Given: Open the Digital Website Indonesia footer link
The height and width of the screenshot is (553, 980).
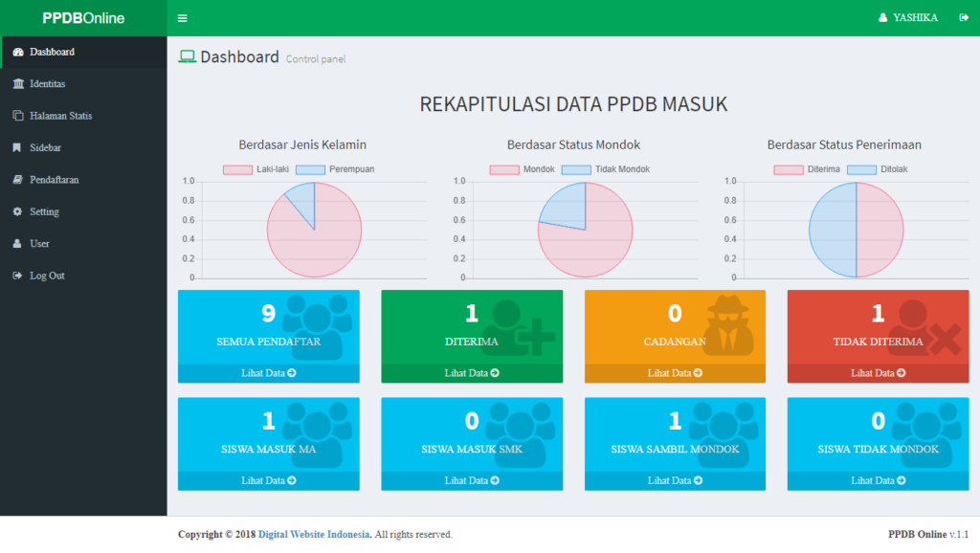Looking at the screenshot, I should (x=314, y=534).
